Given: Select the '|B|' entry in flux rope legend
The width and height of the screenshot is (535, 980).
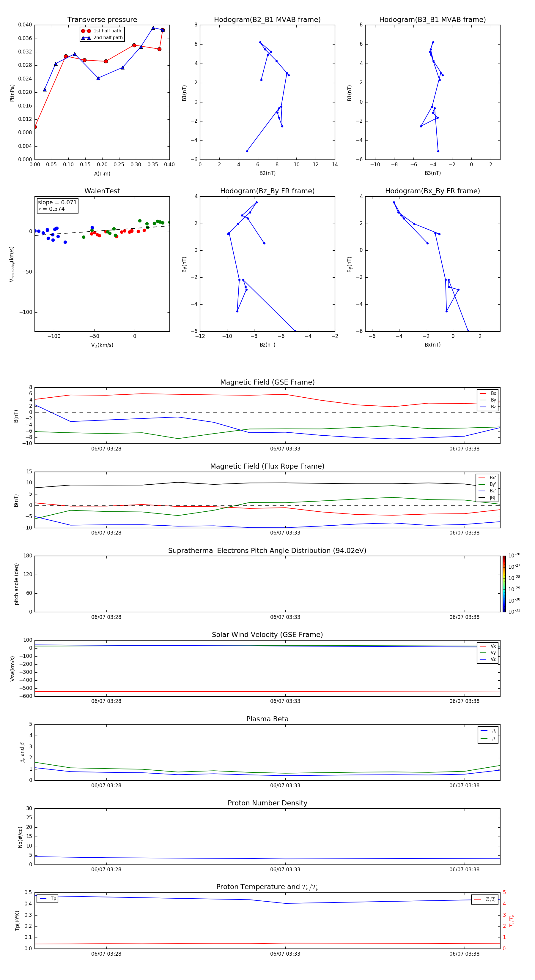Looking at the screenshot, I should [487, 498].
